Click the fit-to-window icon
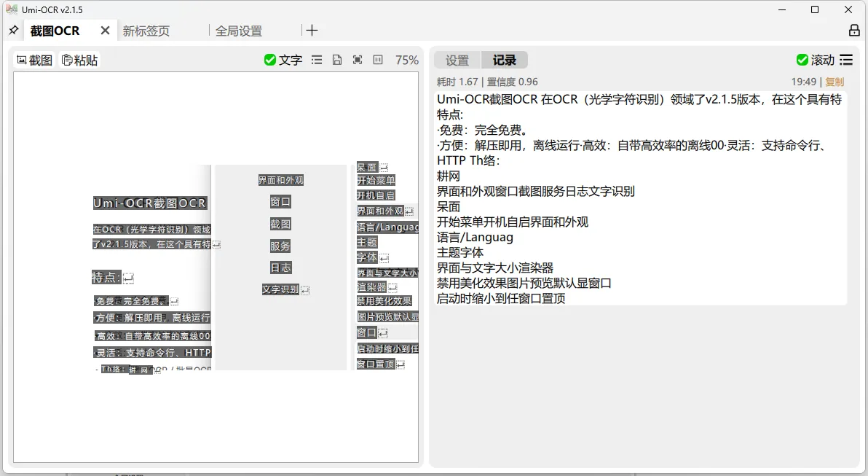Screen dimensions: 868x476 pyautogui.click(x=358, y=60)
